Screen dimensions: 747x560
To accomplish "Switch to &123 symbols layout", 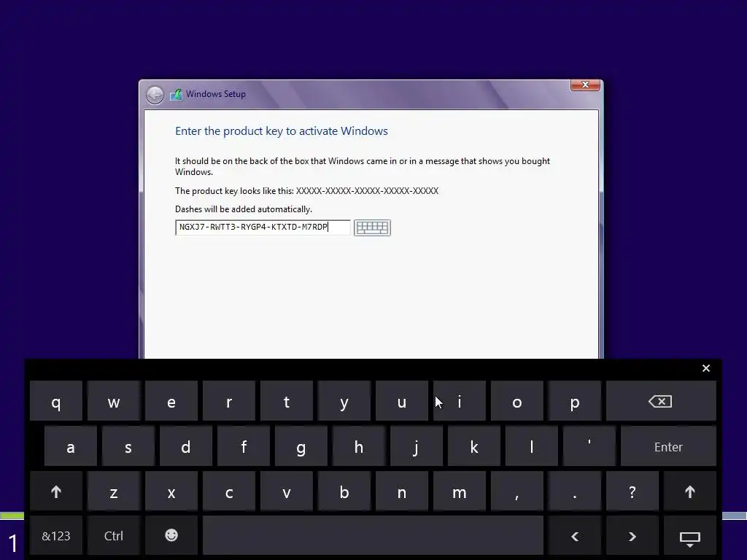I will point(56,536).
